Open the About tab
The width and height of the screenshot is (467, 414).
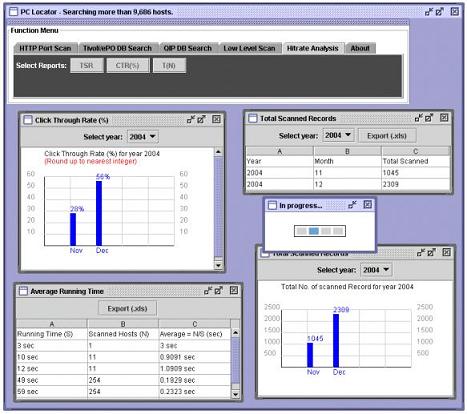360,48
